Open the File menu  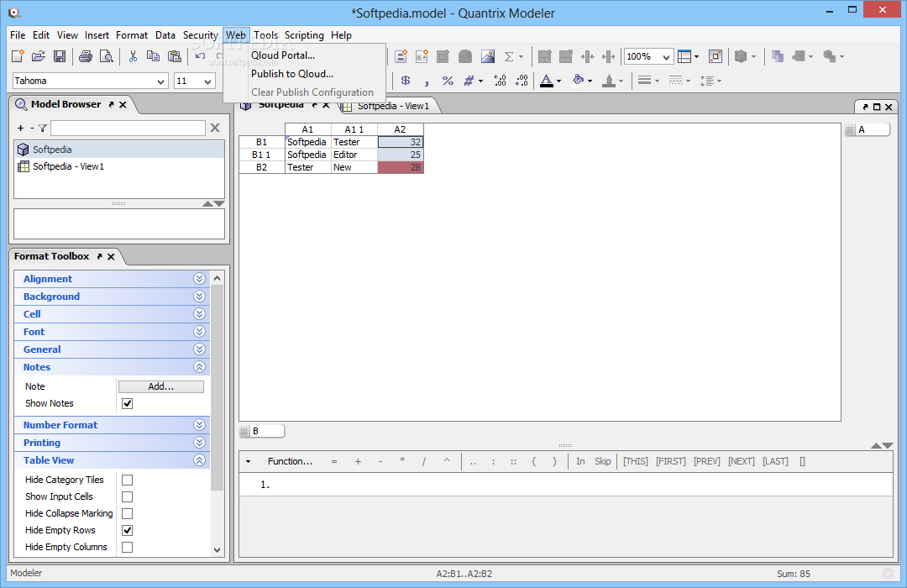[18, 35]
